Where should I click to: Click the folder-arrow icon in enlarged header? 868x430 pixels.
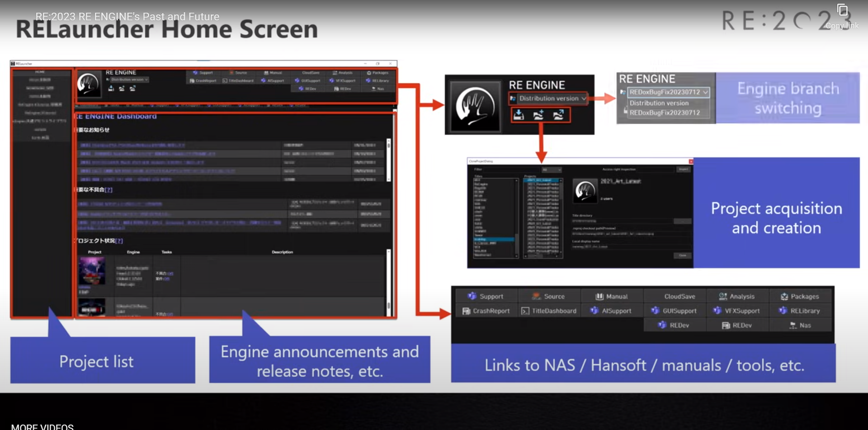(558, 115)
